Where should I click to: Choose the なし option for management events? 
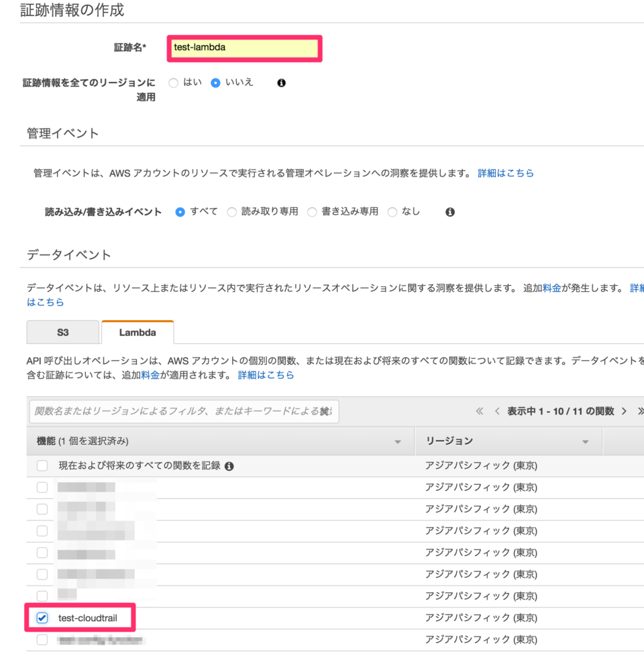(392, 211)
